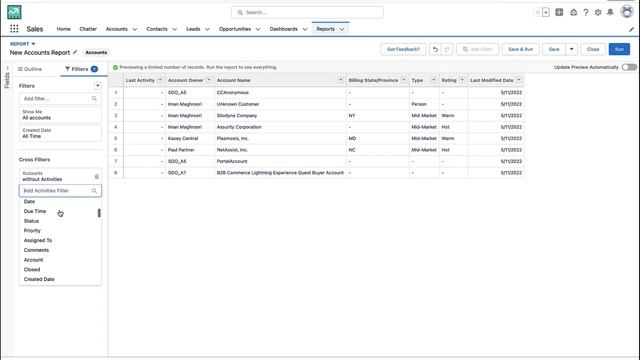Open Type column menu arrow
640x360 pixels.
pos(433,80)
